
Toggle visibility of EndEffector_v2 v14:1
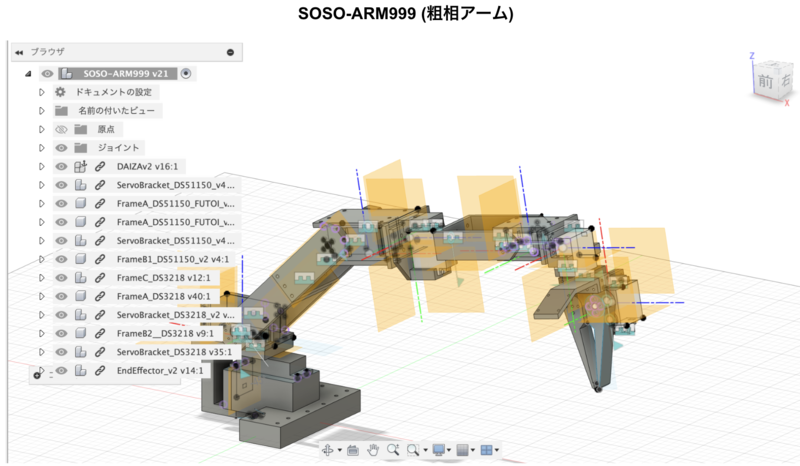[x=61, y=371]
